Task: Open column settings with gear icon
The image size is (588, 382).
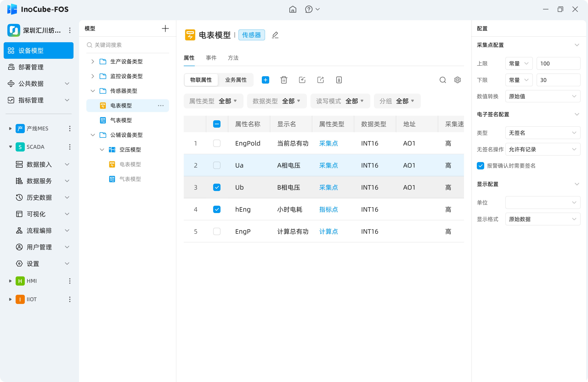Action: click(457, 80)
